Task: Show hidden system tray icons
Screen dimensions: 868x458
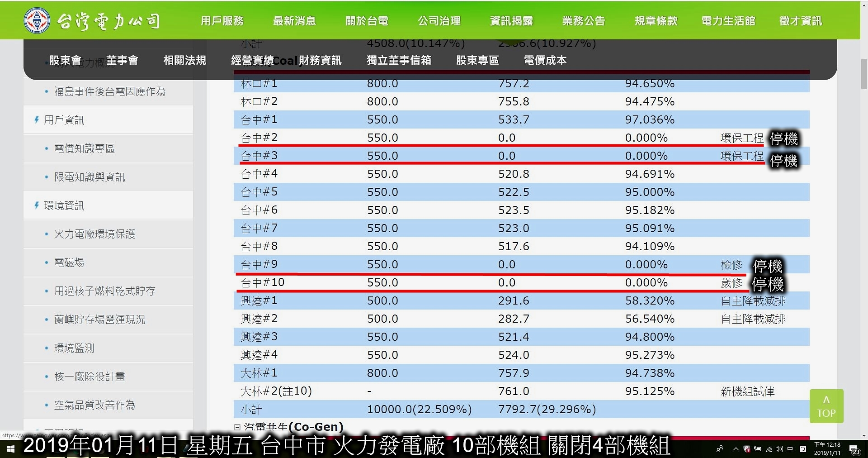Action: tap(736, 449)
